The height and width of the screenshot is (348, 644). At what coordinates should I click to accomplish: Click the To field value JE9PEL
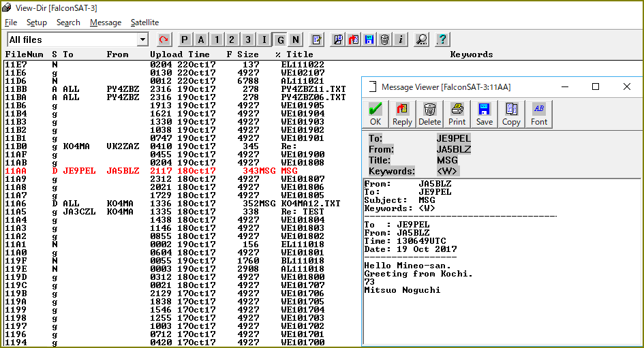(453, 138)
